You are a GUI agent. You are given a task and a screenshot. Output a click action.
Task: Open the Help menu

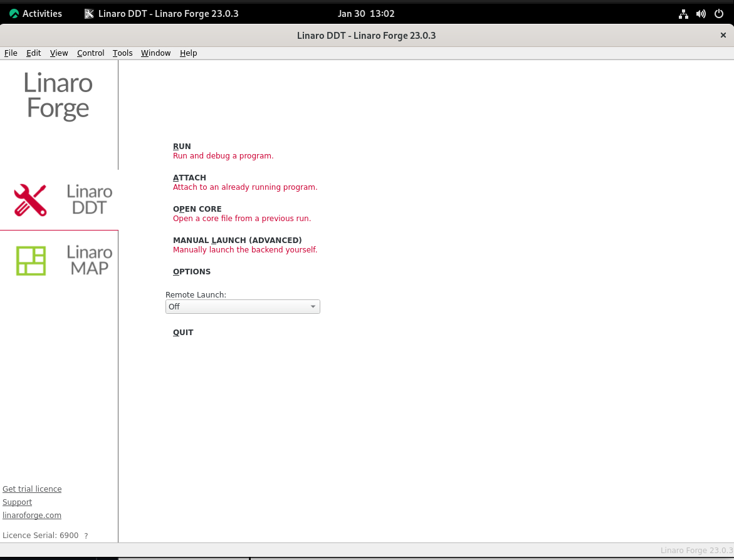coord(188,53)
